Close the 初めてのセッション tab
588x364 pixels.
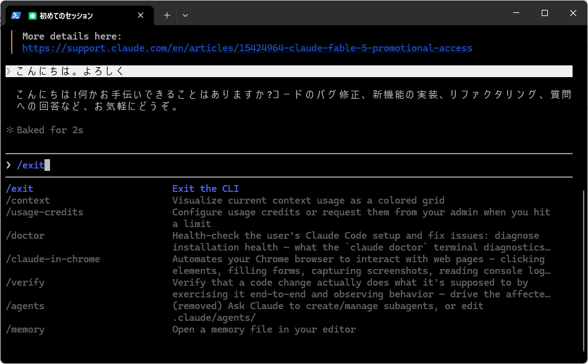141,15
